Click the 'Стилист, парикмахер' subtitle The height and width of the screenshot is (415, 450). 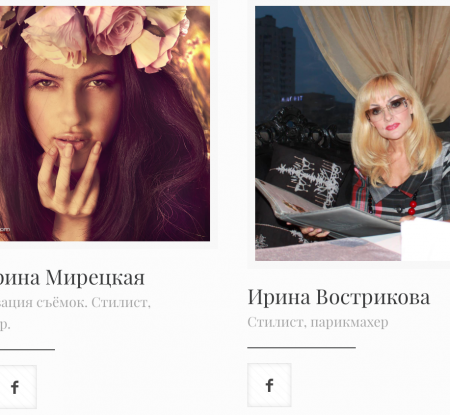point(318,322)
